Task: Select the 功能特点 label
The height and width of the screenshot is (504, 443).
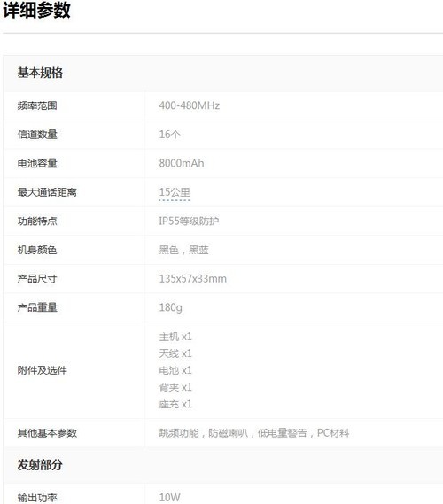Action: click(37, 221)
